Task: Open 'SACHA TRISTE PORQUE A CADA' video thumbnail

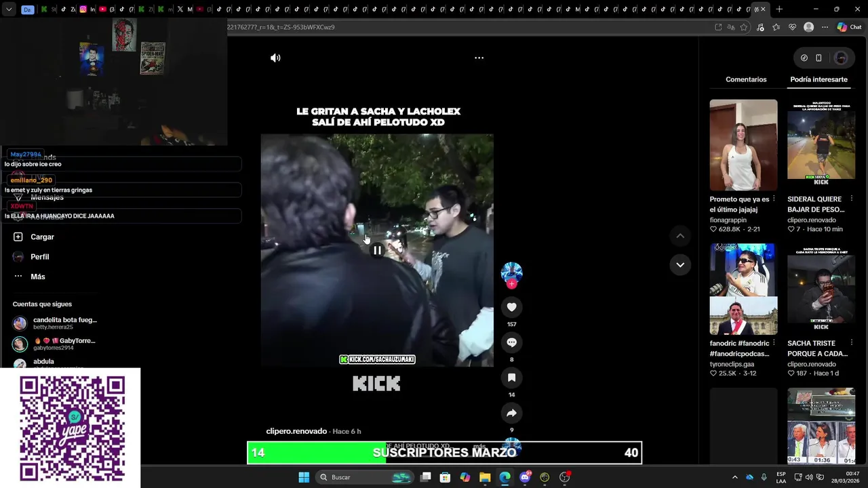Action: point(821,289)
